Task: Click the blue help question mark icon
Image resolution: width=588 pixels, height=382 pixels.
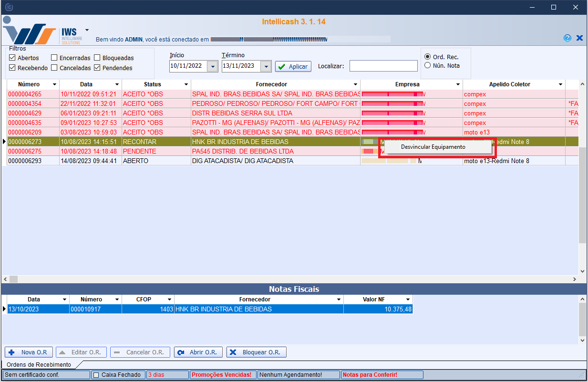Action: tap(567, 38)
